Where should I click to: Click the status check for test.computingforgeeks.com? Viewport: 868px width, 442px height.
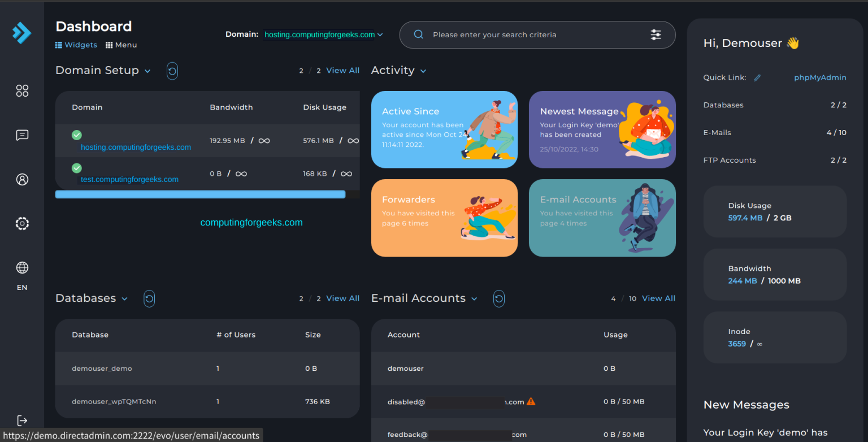click(x=76, y=168)
